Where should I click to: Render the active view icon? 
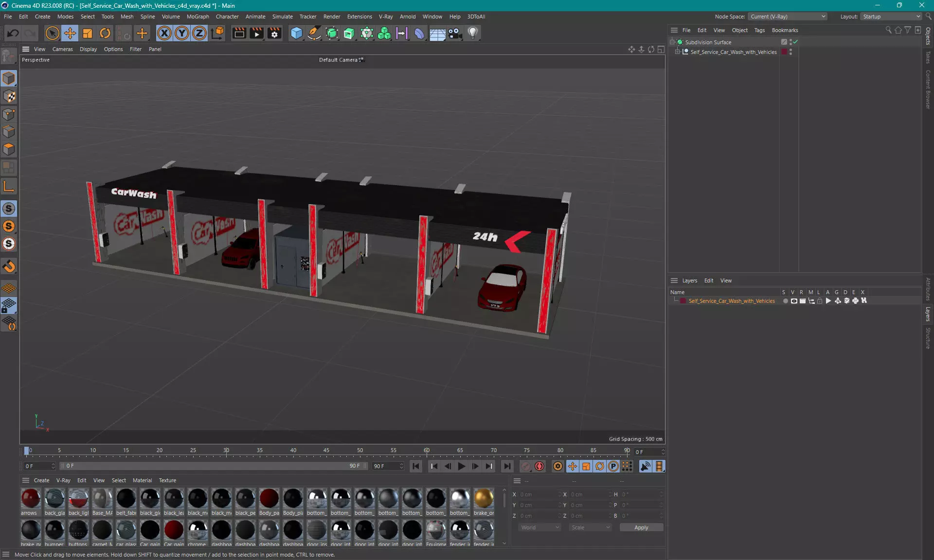(239, 33)
